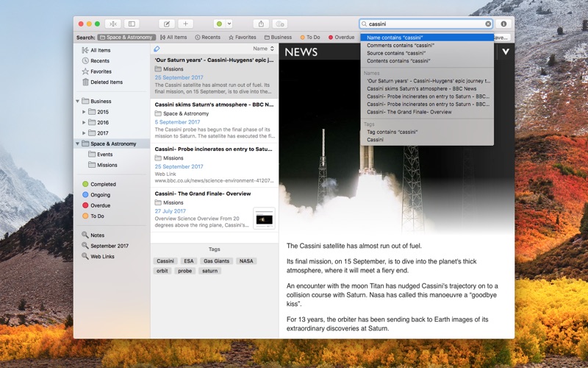
Task: Select 'Cassini- Probe incinerates' list item
Action: pos(214,165)
